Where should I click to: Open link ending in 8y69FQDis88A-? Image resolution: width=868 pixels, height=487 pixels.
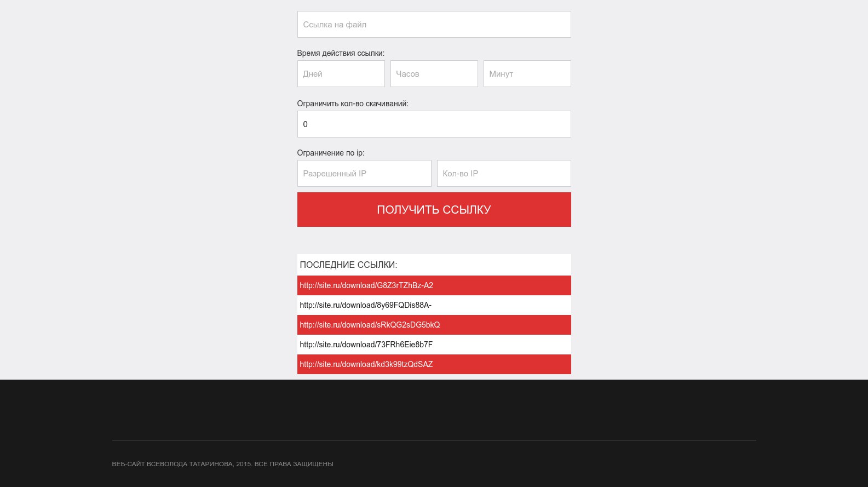pos(365,305)
